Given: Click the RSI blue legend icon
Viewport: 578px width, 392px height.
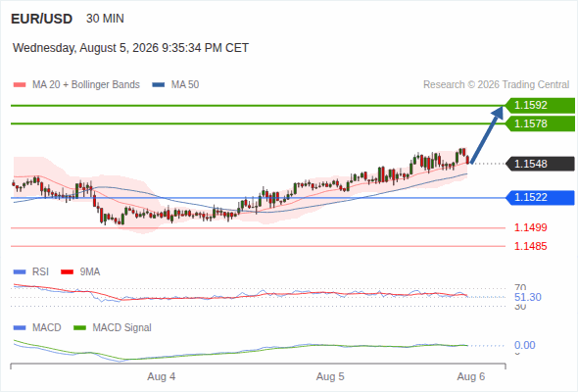Looking at the screenshot, I should 20,272.
